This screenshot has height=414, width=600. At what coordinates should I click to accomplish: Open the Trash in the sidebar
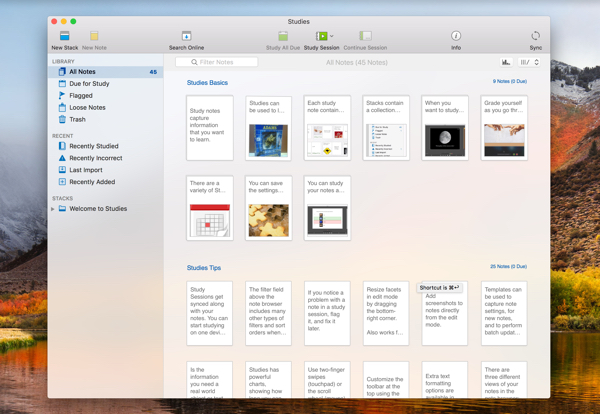point(106,119)
